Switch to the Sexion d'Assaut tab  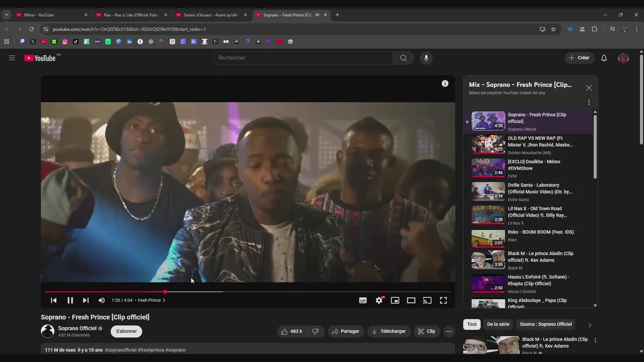pos(211,15)
